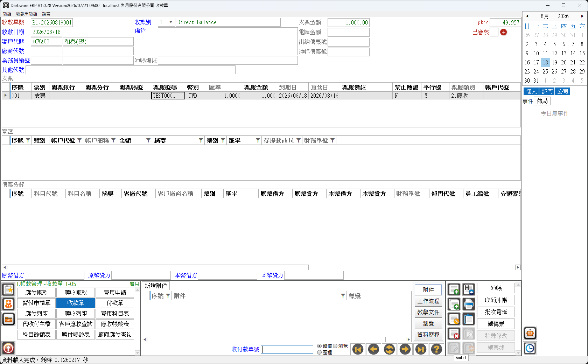Open the blue clock icon
Screen dimensions: 588x364
[x=530, y=348]
